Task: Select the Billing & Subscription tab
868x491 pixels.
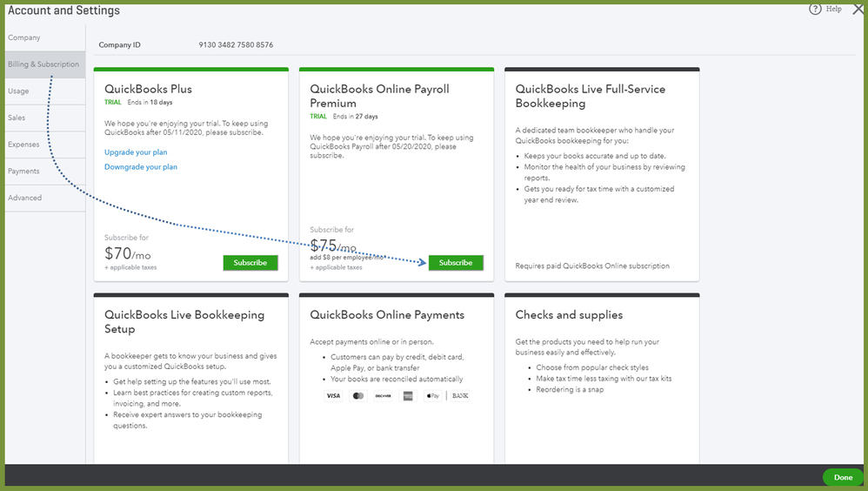Action: [x=45, y=64]
